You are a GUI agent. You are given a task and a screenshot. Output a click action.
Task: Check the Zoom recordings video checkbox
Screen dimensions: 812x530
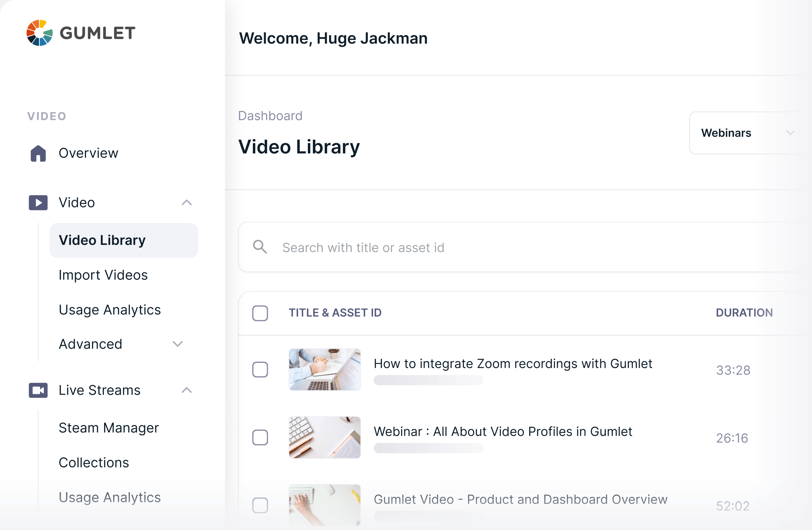click(x=260, y=369)
